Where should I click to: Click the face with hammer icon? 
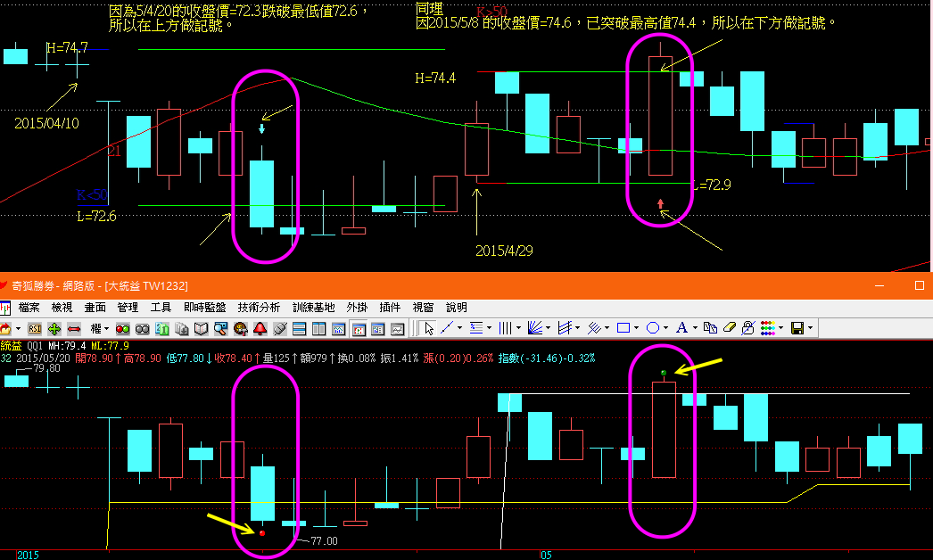(x=241, y=328)
